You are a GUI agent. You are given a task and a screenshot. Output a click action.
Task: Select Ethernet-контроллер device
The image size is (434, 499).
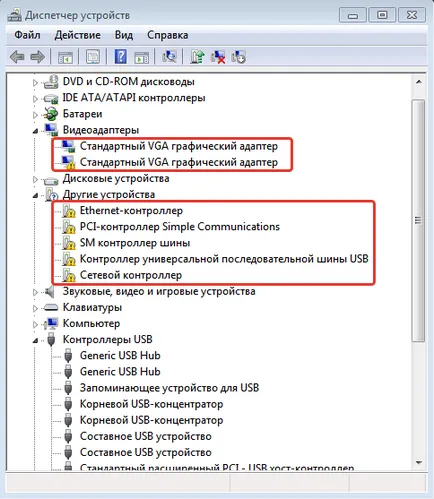point(131,211)
